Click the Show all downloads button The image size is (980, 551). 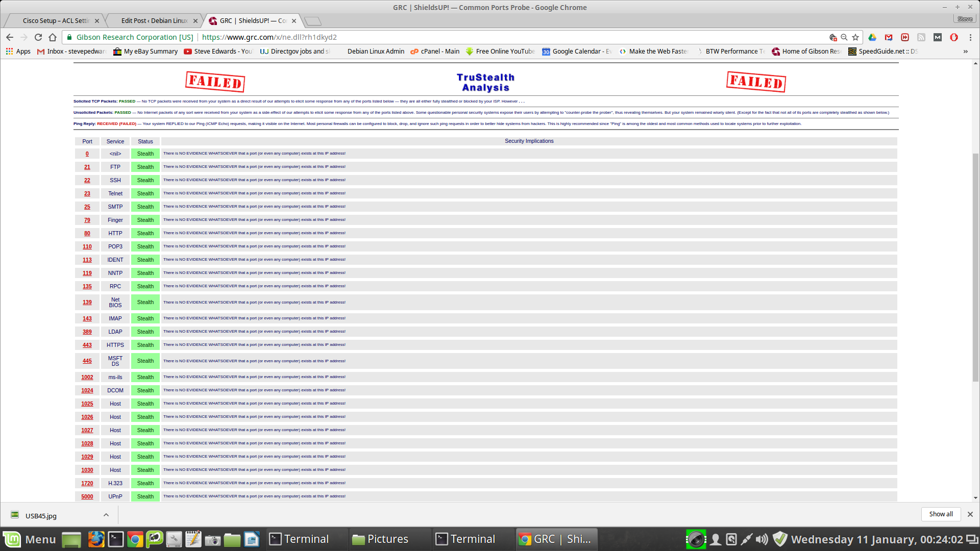(941, 514)
